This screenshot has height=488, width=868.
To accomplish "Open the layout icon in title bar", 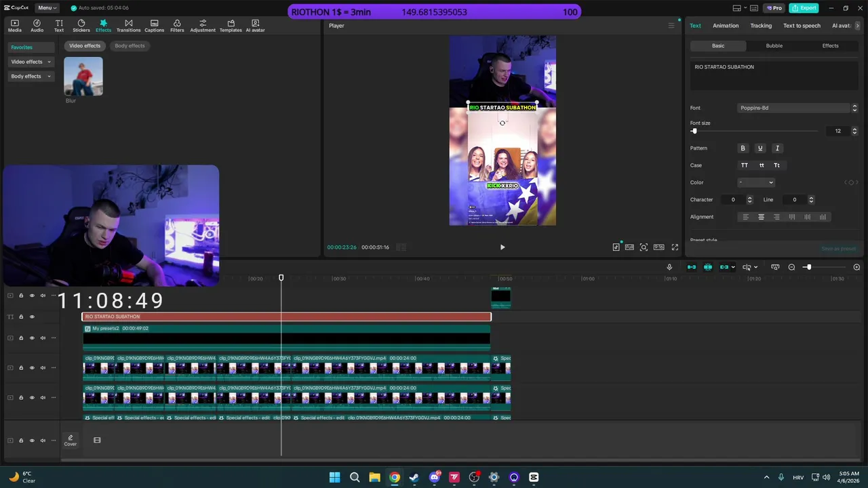I will coord(737,8).
